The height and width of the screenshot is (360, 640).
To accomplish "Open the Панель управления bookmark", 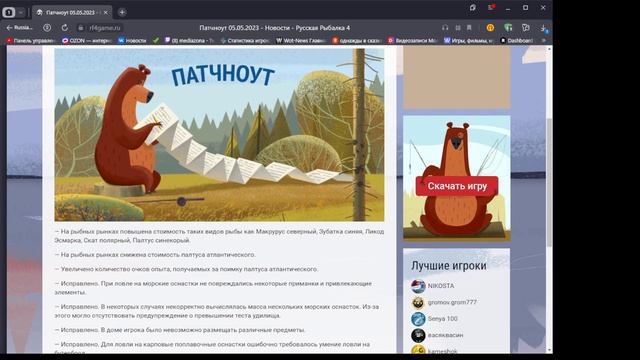I will coord(31,40).
